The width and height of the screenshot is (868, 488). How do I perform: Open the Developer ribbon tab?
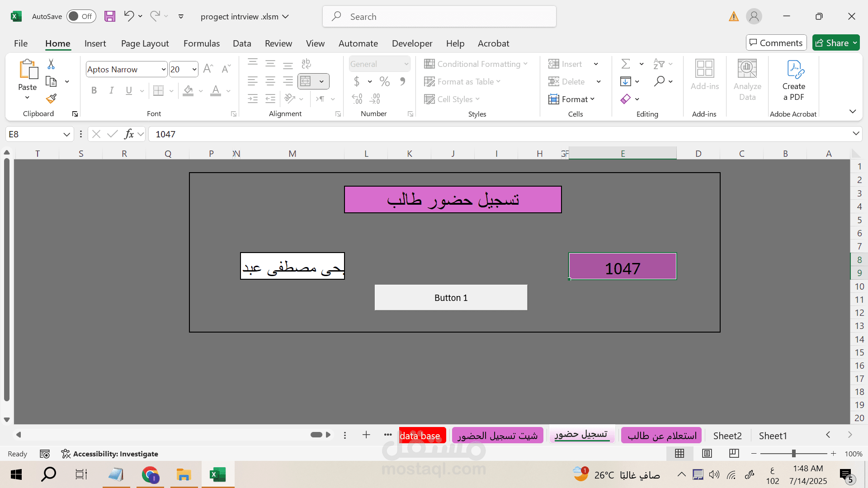[412, 43]
